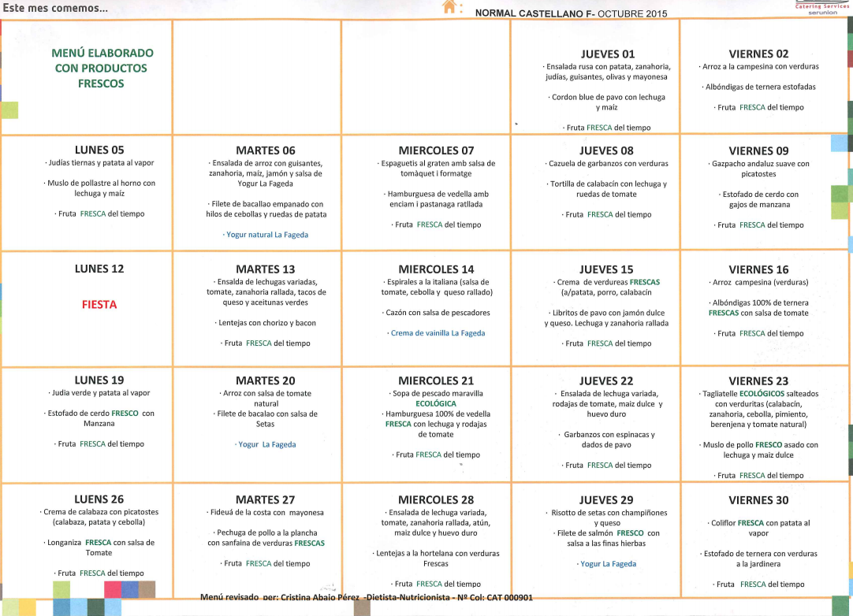Image resolution: width=853 pixels, height=616 pixels.
Task: Select the JUEVES 01 day heading
Action: 607,54
